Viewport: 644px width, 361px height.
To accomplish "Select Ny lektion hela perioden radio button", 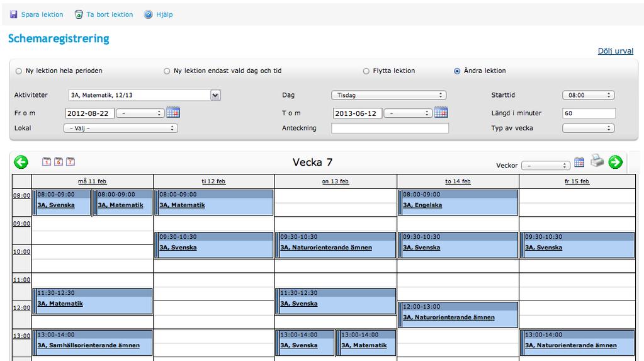I will click(18, 71).
